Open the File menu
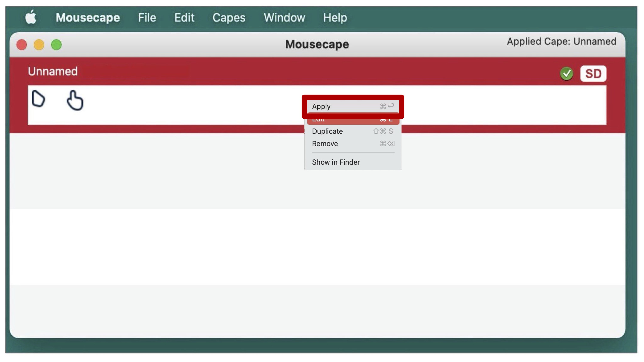 (147, 17)
